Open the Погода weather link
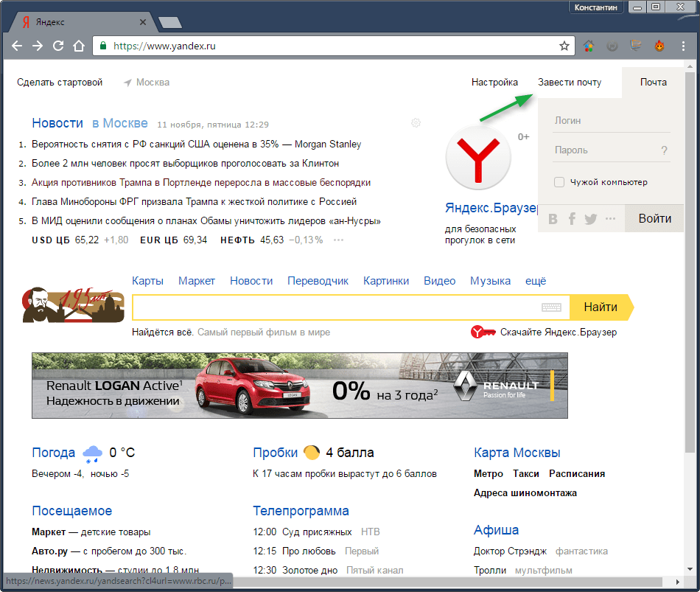 [x=54, y=453]
